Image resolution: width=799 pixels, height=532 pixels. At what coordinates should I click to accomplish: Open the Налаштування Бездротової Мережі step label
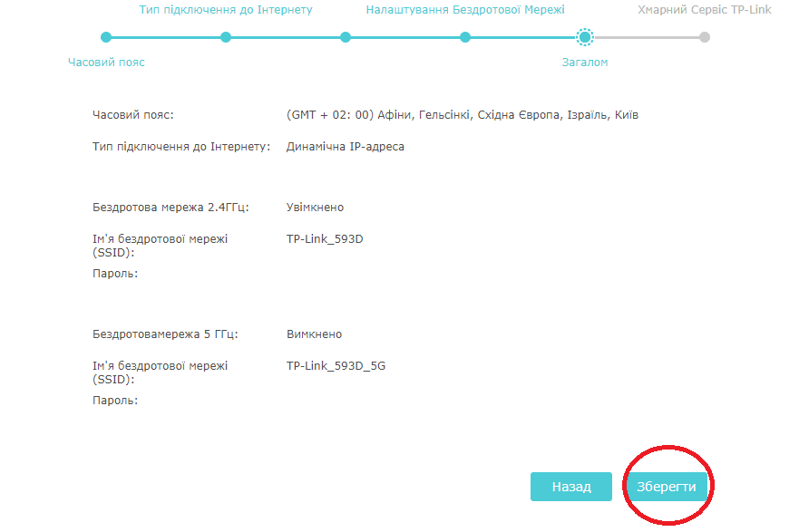[465, 10]
